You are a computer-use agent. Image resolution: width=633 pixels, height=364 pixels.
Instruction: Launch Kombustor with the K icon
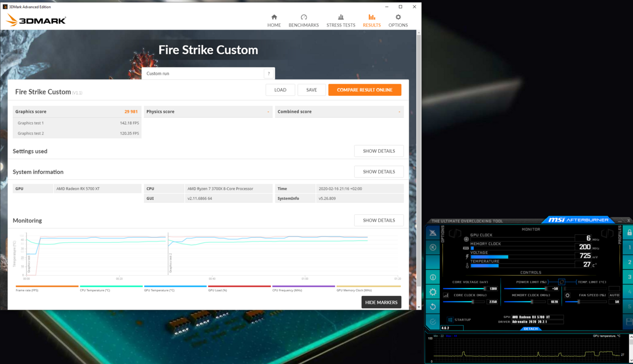tap(433, 247)
